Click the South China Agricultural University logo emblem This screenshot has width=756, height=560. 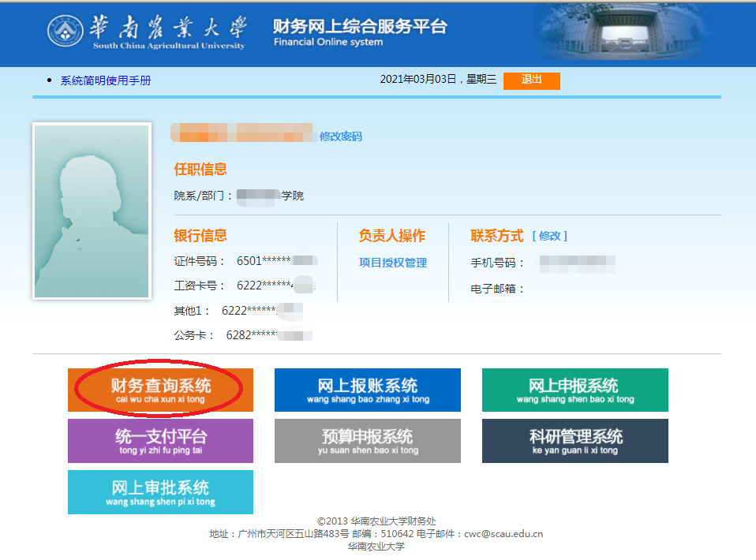coord(65,31)
